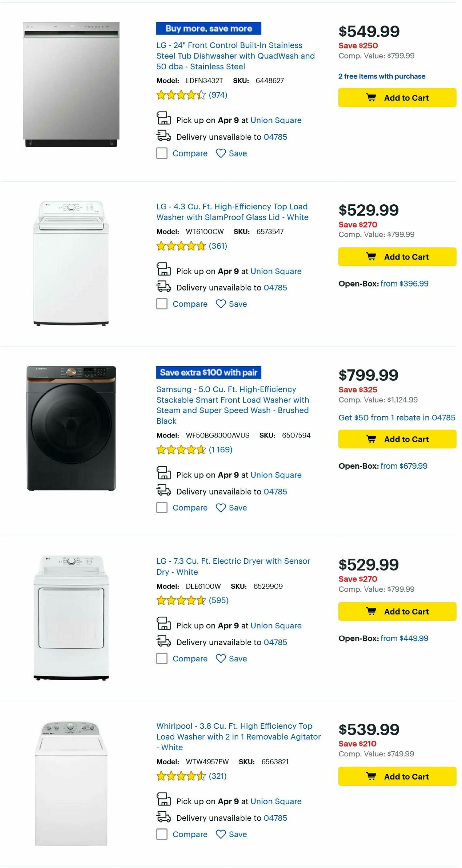Click the 04785 zip code link under the Samsung washer
Screen dimensions: 462x868
275,491
